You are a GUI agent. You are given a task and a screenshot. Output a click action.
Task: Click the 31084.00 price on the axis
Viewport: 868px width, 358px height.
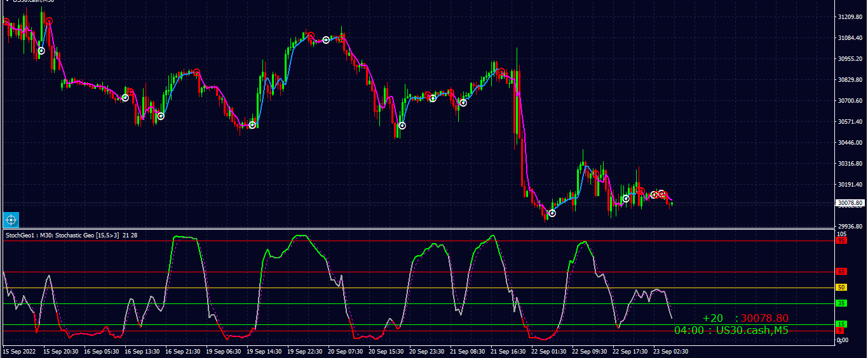click(850, 38)
